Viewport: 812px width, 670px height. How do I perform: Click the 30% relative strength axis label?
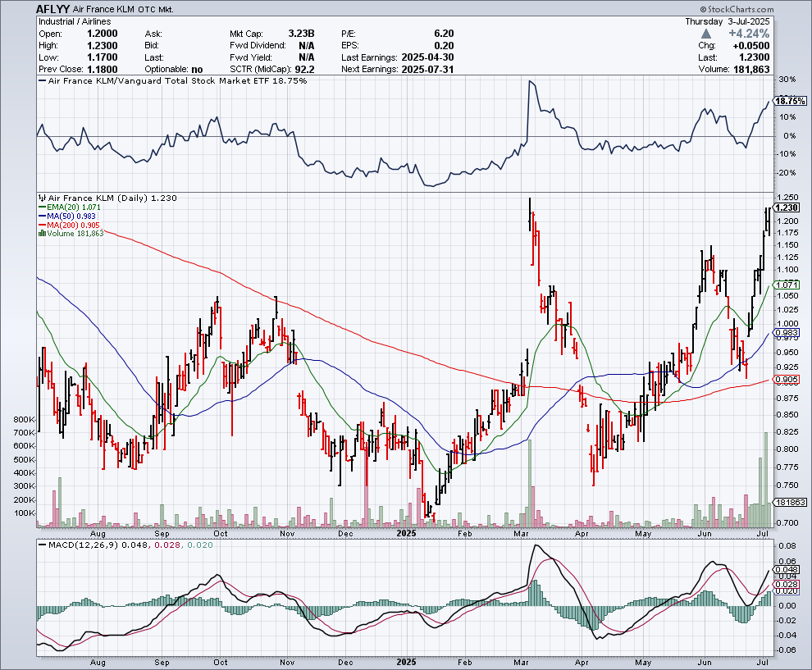coord(787,80)
